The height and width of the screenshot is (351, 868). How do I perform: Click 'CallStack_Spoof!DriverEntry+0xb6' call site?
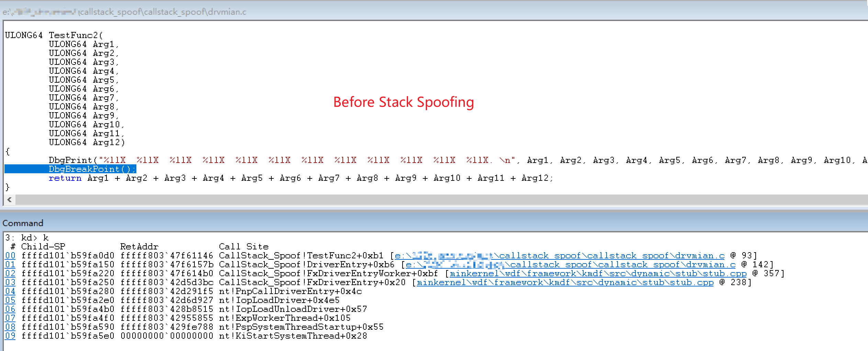pos(307,265)
